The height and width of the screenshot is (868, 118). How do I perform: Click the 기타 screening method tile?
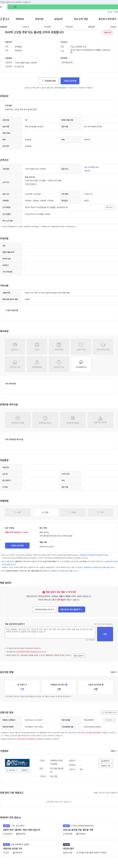tap(100, 512)
